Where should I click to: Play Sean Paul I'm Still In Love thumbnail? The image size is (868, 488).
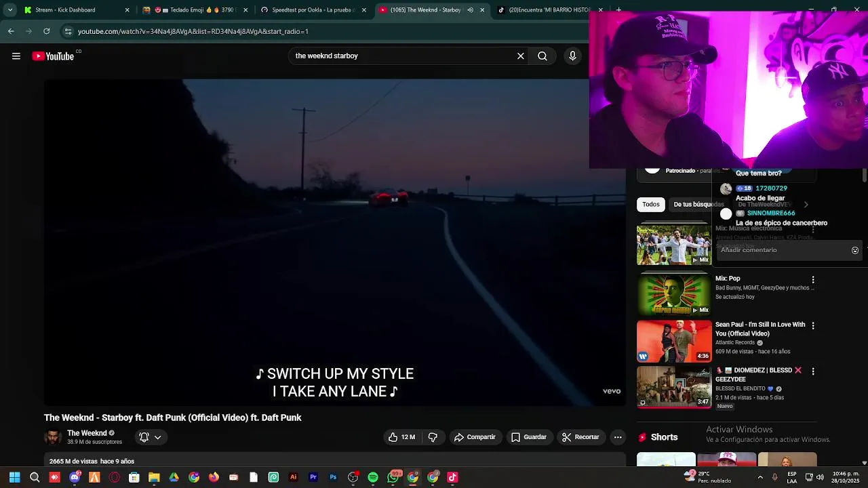click(674, 341)
